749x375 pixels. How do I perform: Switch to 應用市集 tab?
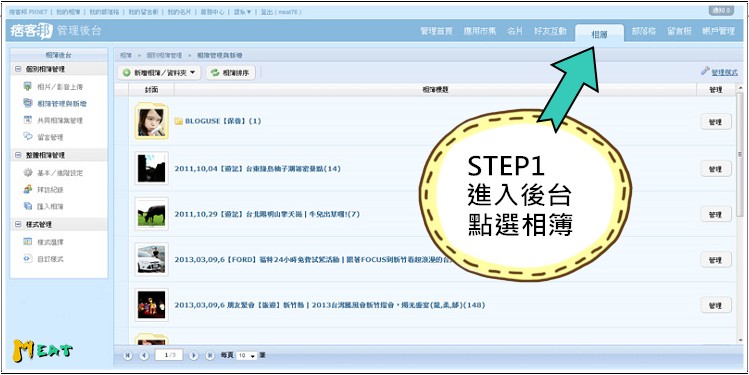[x=480, y=31]
